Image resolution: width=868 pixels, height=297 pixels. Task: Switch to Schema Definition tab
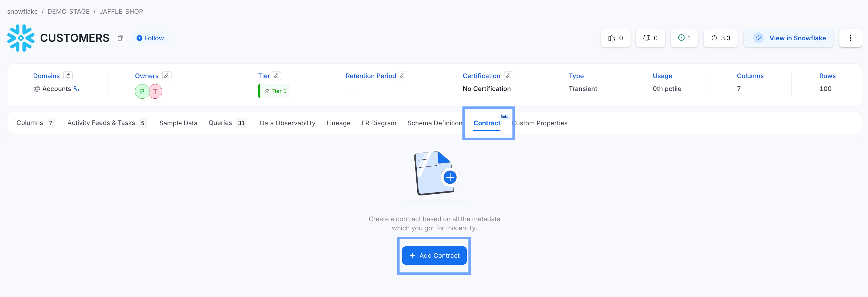[435, 123]
